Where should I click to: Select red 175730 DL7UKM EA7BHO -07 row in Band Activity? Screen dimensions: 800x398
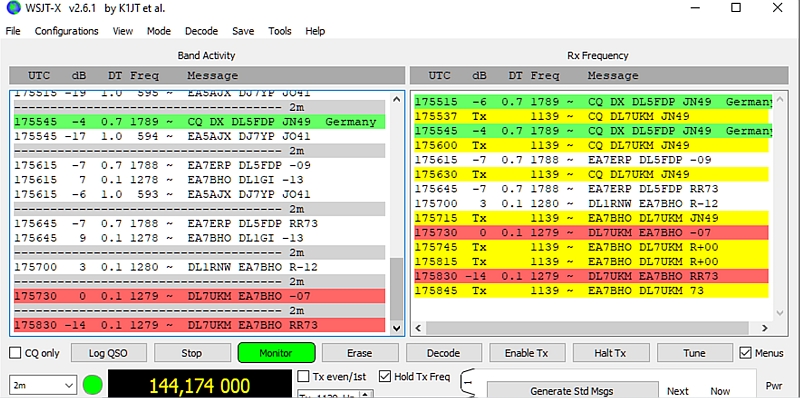click(199, 296)
